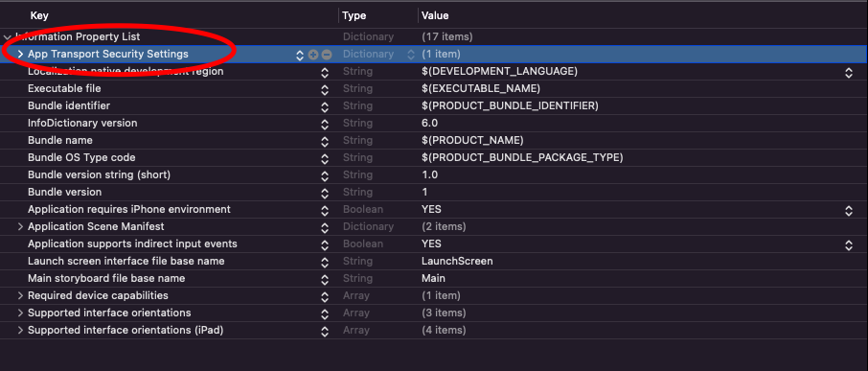The width and height of the screenshot is (868, 371).
Task: Select Main storyboard file base name row
Action: tap(434, 279)
